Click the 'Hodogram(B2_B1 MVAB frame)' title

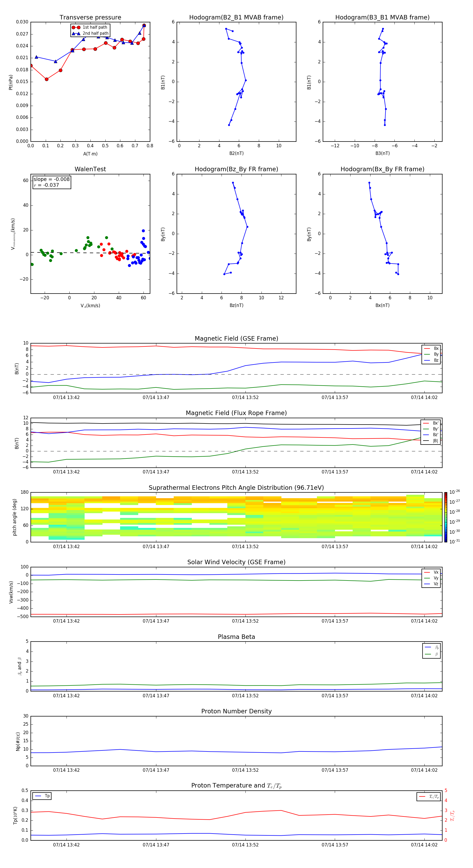pyautogui.click(x=236, y=18)
